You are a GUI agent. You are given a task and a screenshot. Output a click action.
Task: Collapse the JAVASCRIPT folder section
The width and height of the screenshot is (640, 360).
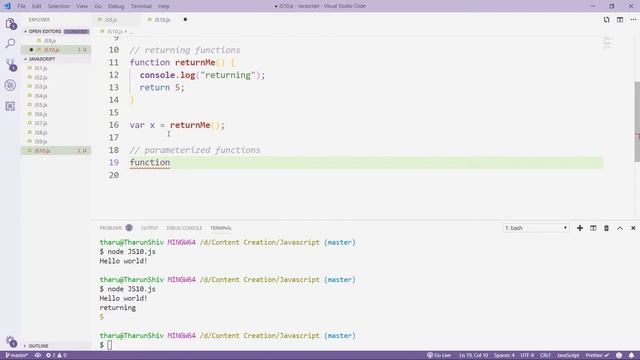click(x=42, y=59)
